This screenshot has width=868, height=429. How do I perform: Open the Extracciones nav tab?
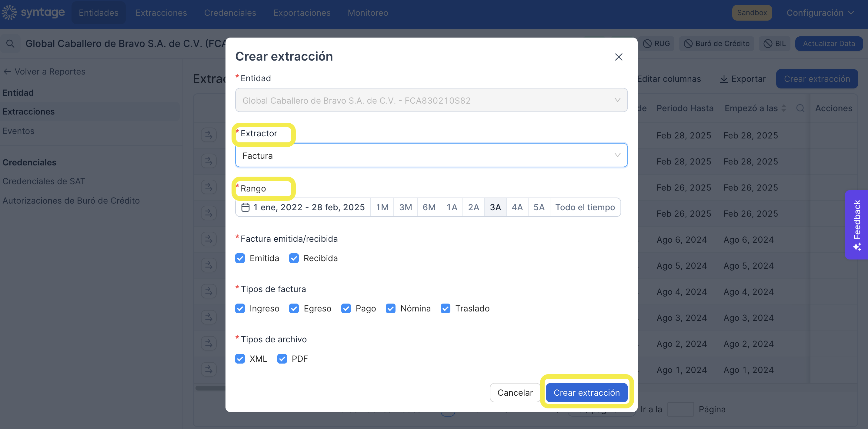(x=161, y=13)
